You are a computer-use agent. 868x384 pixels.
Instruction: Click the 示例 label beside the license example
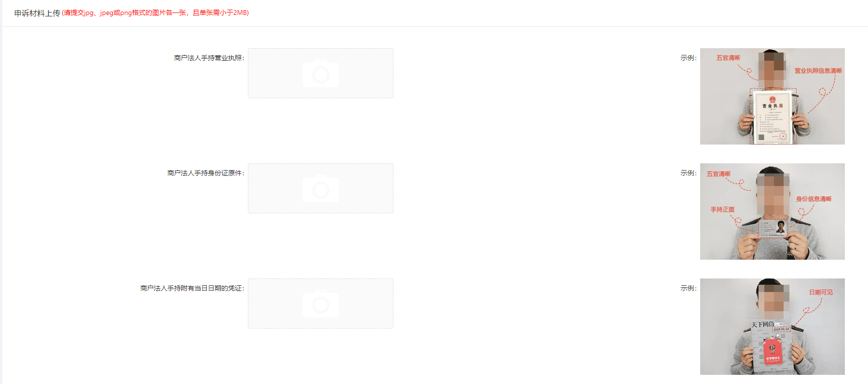coord(688,58)
